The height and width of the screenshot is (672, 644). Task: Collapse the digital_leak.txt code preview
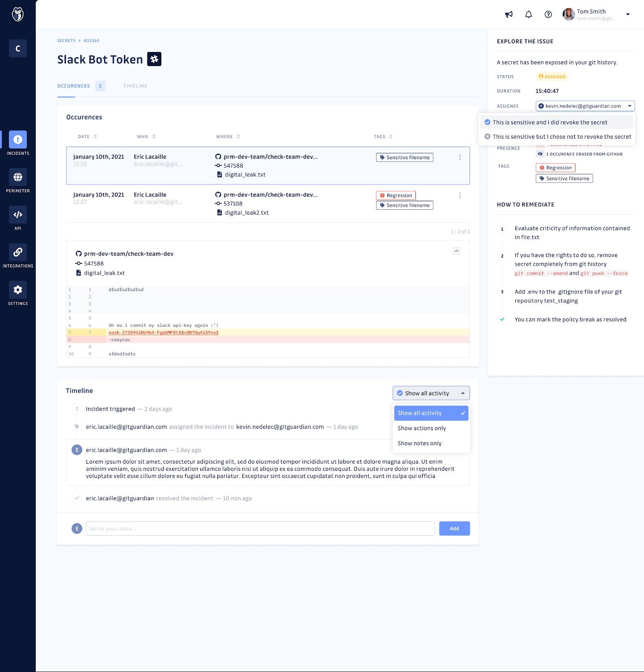coord(457,251)
